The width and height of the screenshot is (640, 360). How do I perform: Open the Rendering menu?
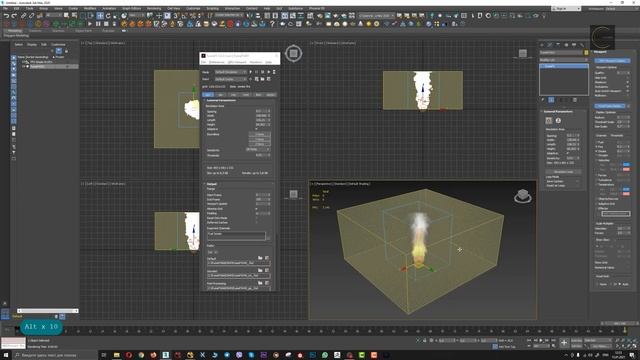154,8
